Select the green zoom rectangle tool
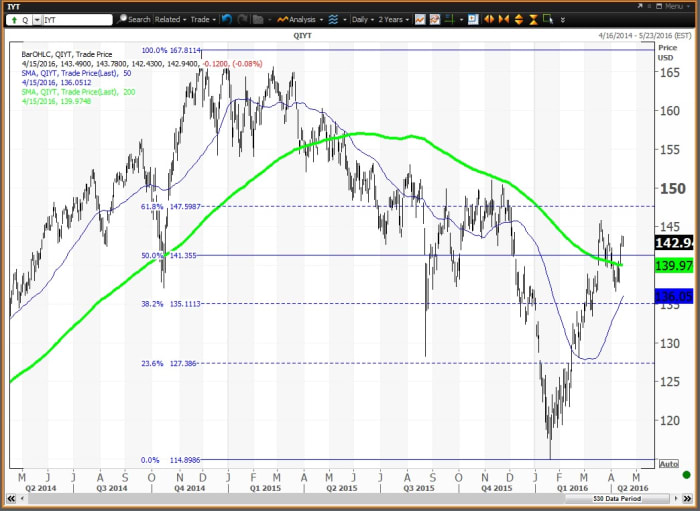The image size is (700, 511). click(548, 19)
